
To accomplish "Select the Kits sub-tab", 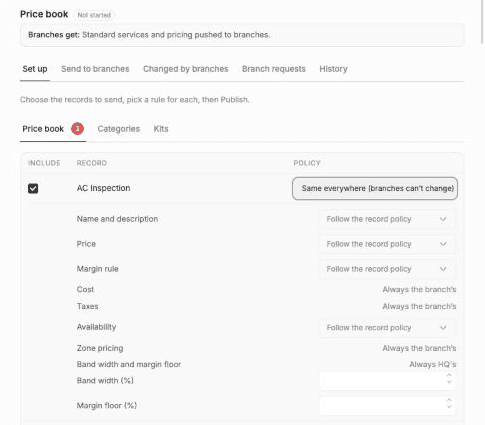I will point(161,129).
